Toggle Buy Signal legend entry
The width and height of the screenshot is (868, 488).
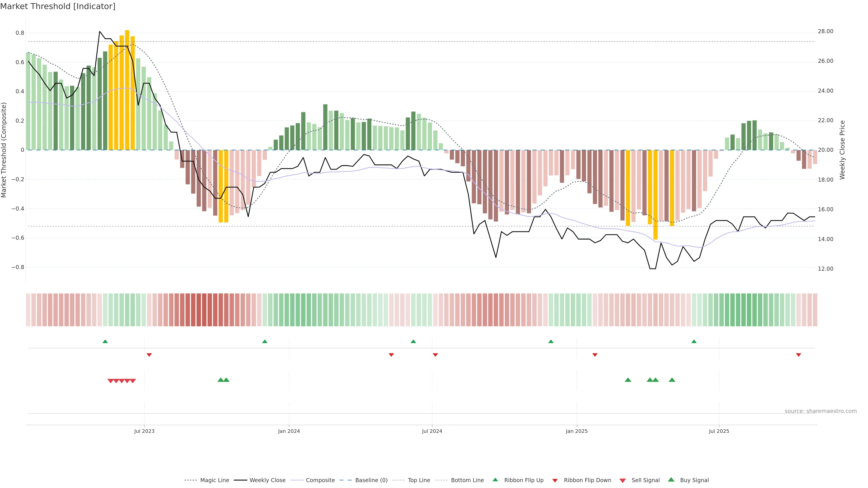[x=694, y=480]
